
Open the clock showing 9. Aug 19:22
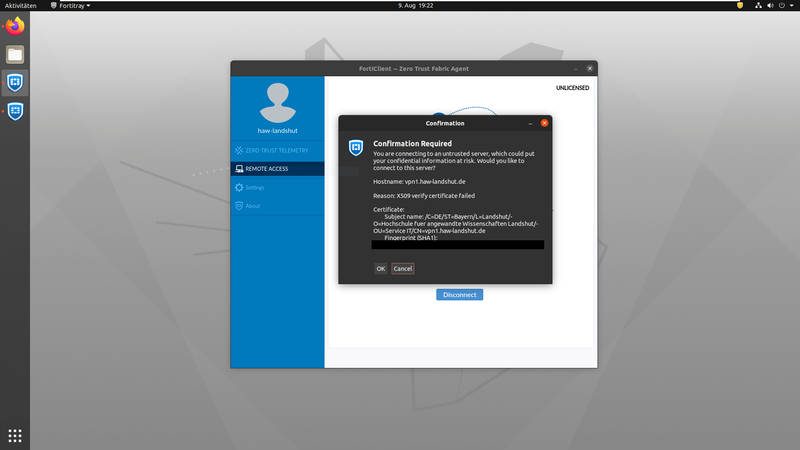[x=399, y=5]
